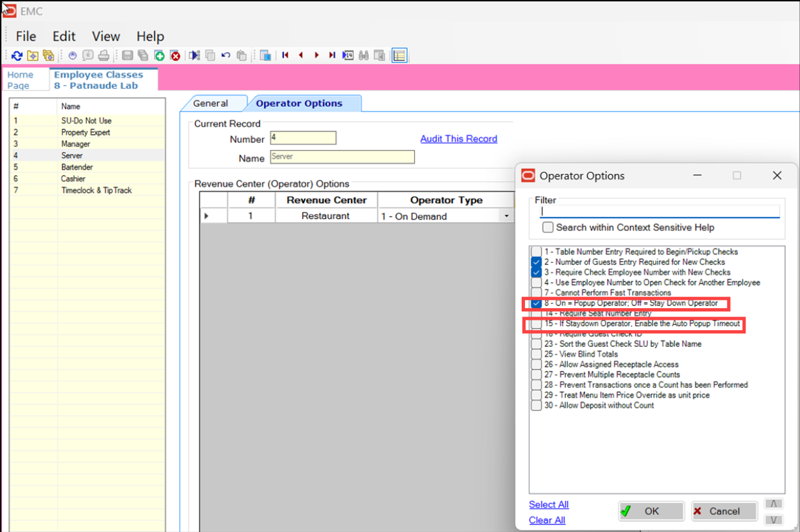Enable option 1 Table Number Entry Required
This screenshot has height=532, width=800.
536,252
